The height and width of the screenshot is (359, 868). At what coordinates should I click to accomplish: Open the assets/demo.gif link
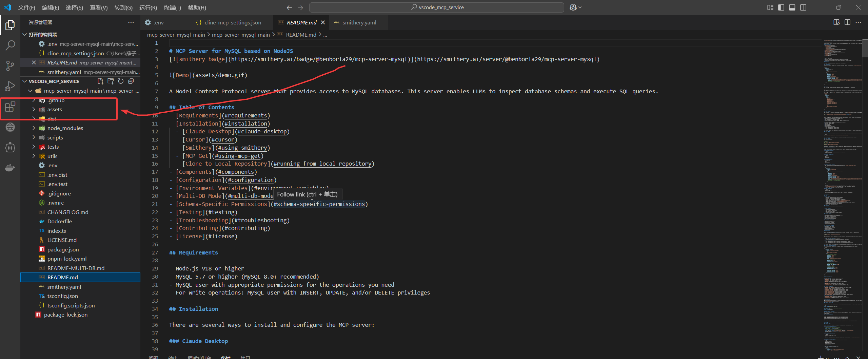pyautogui.click(x=220, y=75)
